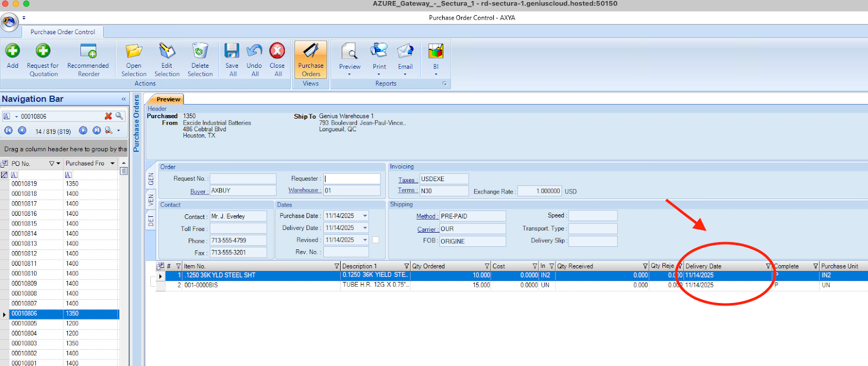This screenshot has width=868, height=366.
Task: Select the Purchase Order Control tab
Action: point(62,32)
